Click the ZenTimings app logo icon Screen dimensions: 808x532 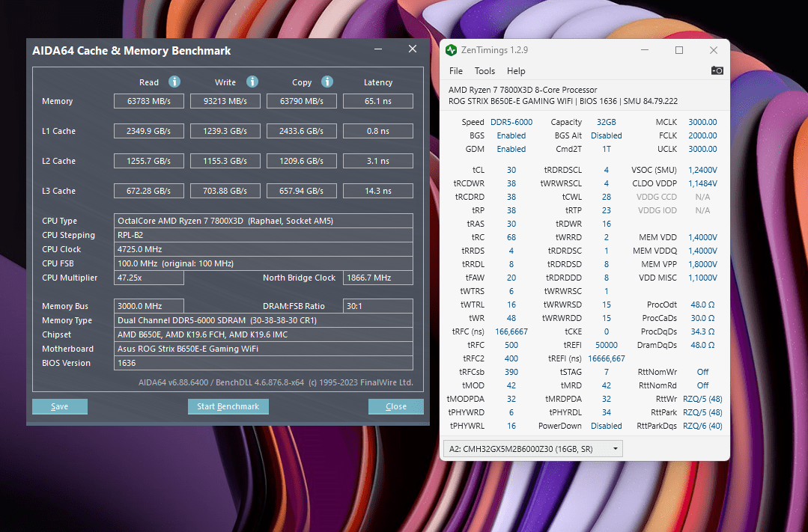(452, 50)
